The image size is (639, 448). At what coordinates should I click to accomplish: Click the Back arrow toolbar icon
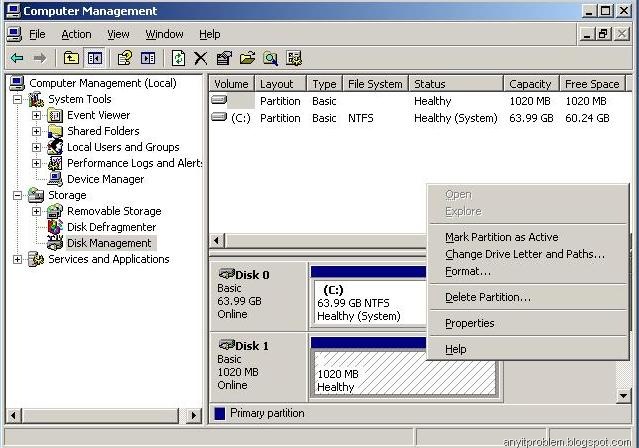(x=17, y=58)
